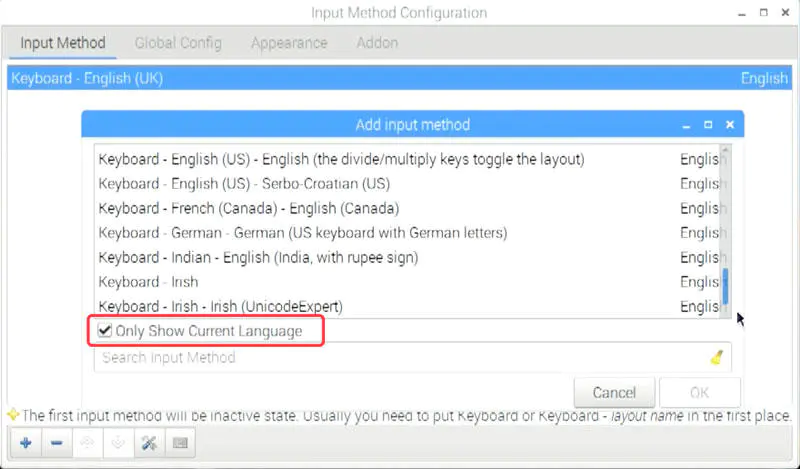The width and height of the screenshot is (800, 469).
Task: Open the Global Config tab
Action: 178,43
